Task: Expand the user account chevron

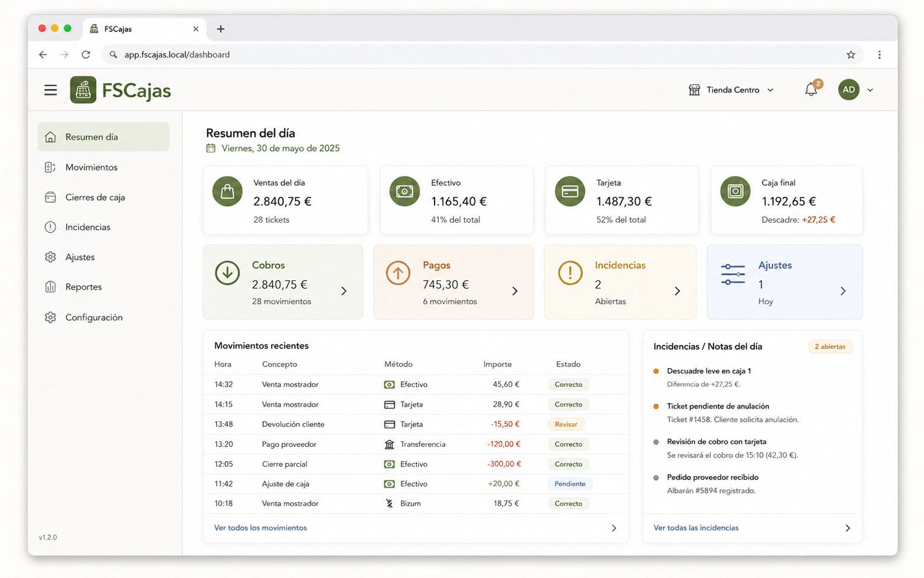Action: pos(870,90)
